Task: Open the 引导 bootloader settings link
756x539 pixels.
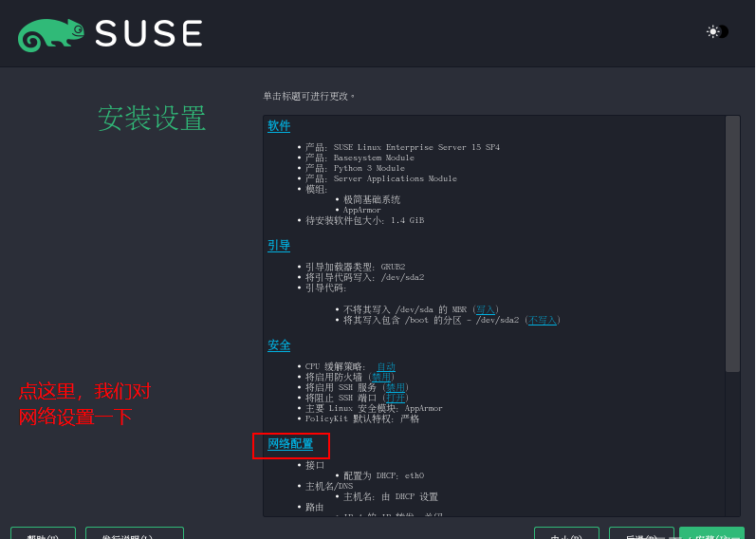Action: point(279,246)
